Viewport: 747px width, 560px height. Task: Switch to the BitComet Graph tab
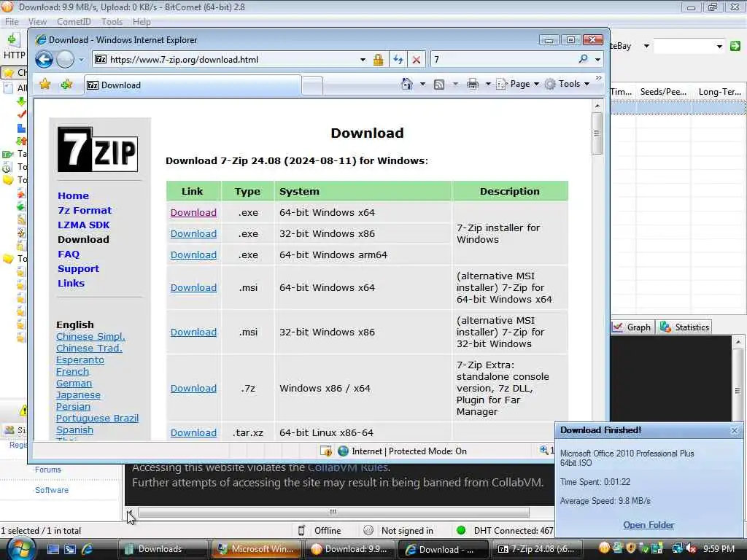click(632, 327)
